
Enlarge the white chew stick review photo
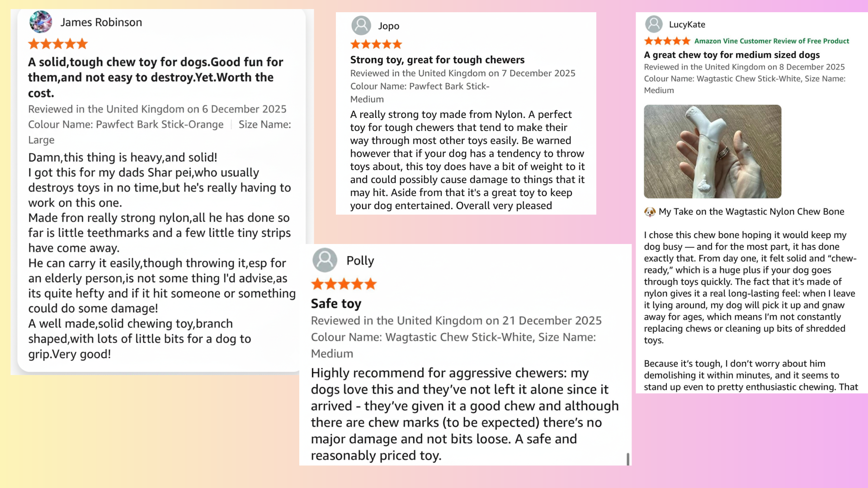pos(712,151)
